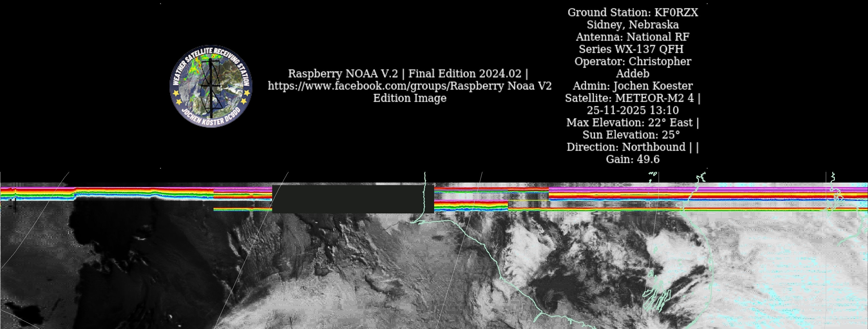Click the Ground Station KF0RZX label

[633, 13]
